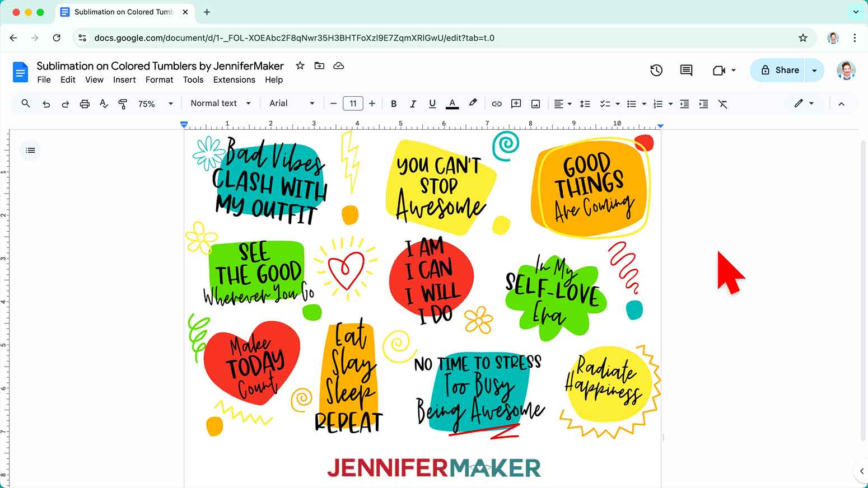Open the Arial font dropdown
Image resolution: width=868 pixels, height=488 pixels.
(x=292, y=104)
